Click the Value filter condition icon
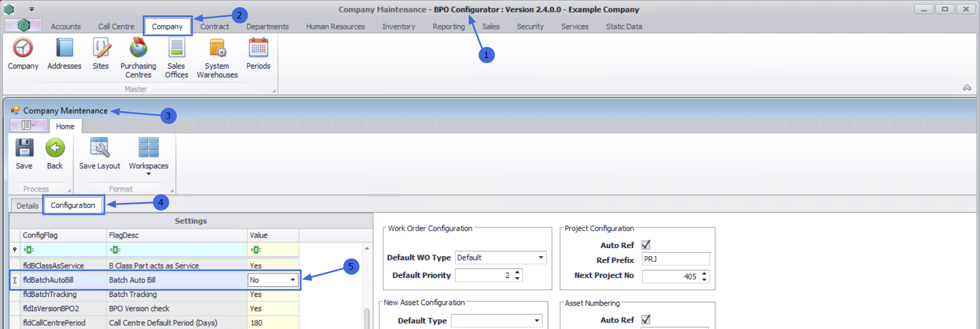This screenshot has height=329, width=980. pyautogui.click(x=256, y=250)
